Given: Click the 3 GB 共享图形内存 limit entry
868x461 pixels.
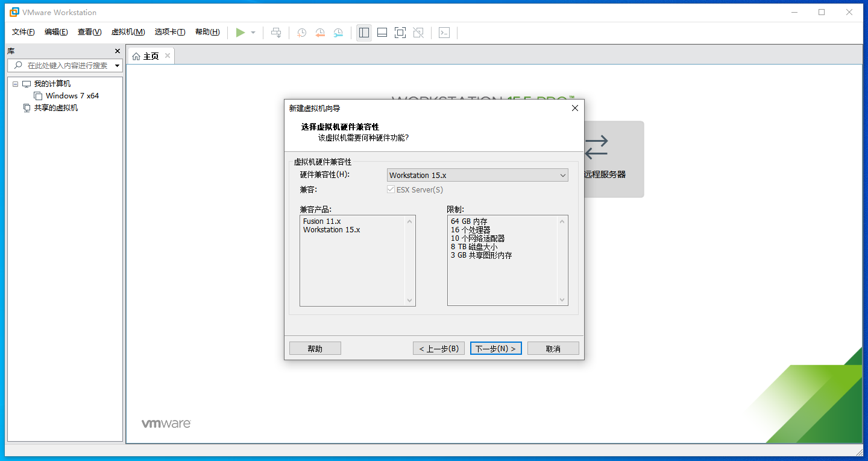Looking at the screenshot, I should click(482, 255).
